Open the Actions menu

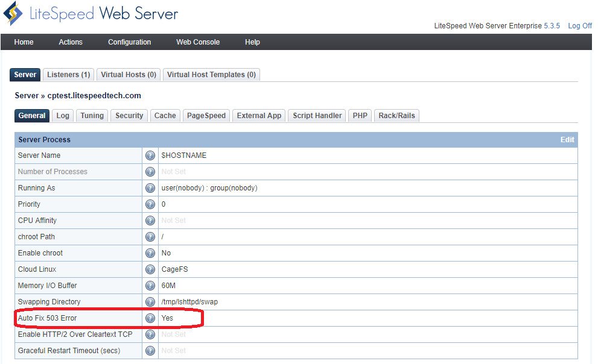click(71, 42)
